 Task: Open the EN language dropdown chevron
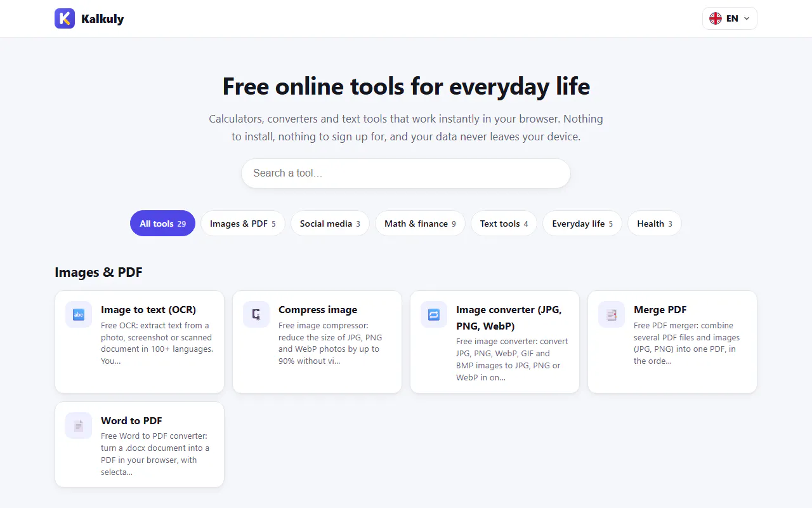pyautogui.click(x=747, y=18)
